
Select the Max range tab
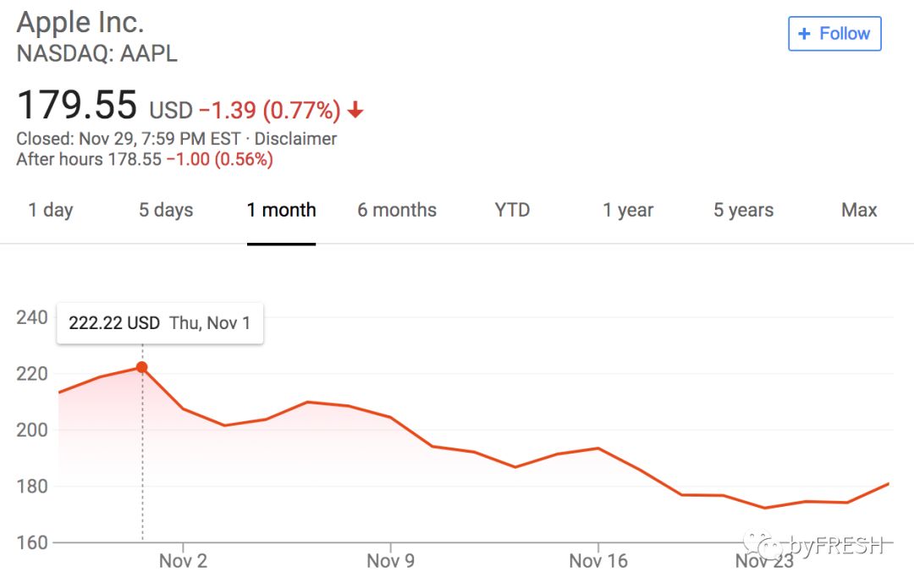tap(859, 211)
